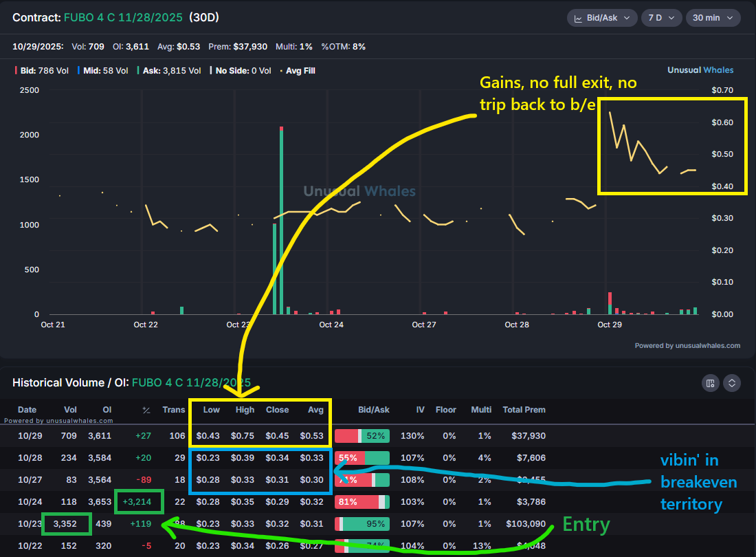Click the 95% bid/ask bar for 10/23
Viewport: 756px width, 557px height.
[x=362, y=524]
